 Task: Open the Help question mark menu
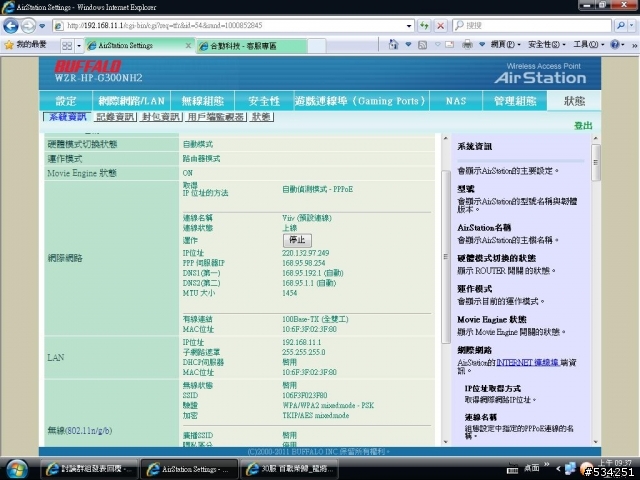pos(617,44)
